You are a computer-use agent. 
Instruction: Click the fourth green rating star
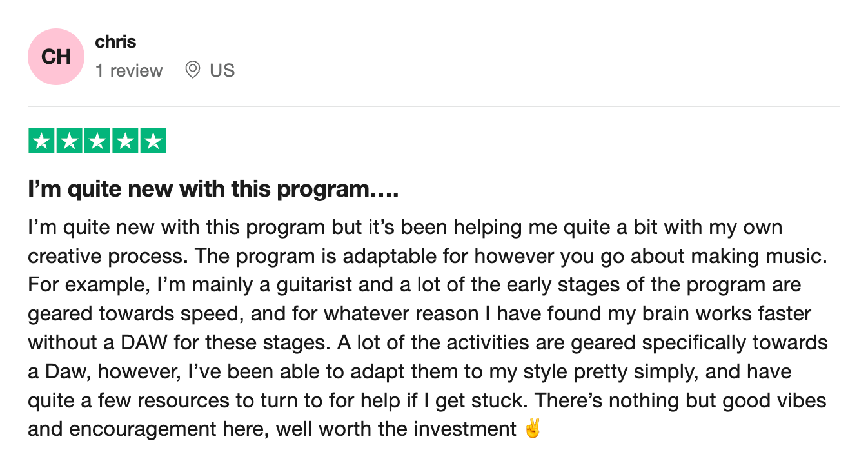click(x=124, y=141)
